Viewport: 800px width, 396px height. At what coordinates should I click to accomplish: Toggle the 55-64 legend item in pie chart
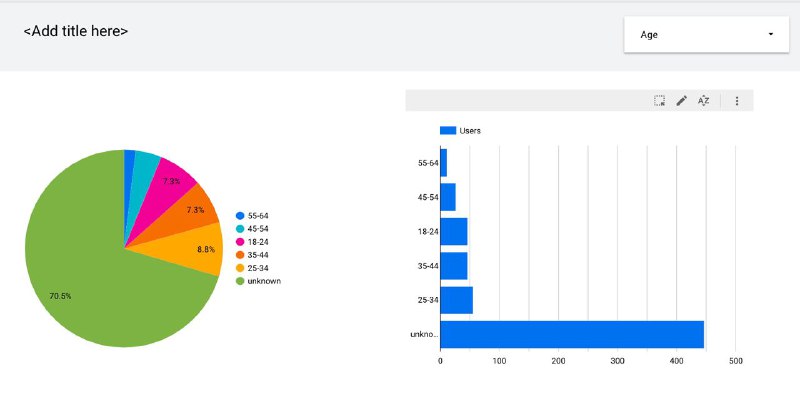click(252, 215)
